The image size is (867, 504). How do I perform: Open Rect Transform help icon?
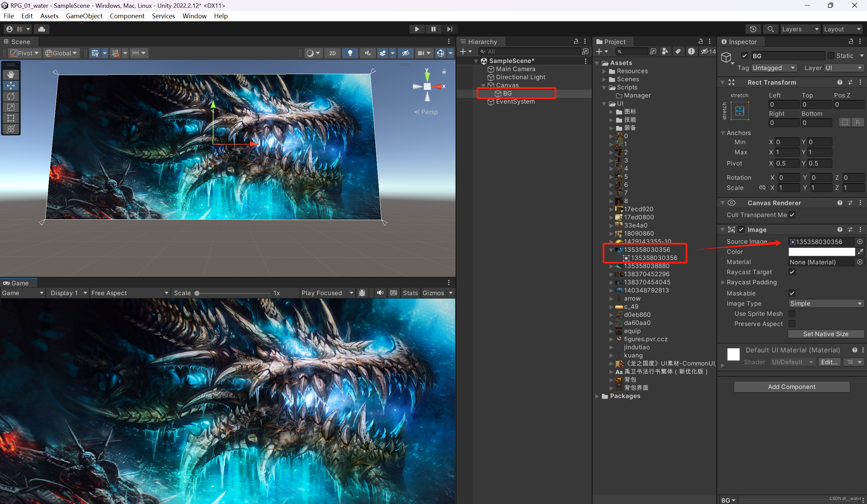coord(840,82)
